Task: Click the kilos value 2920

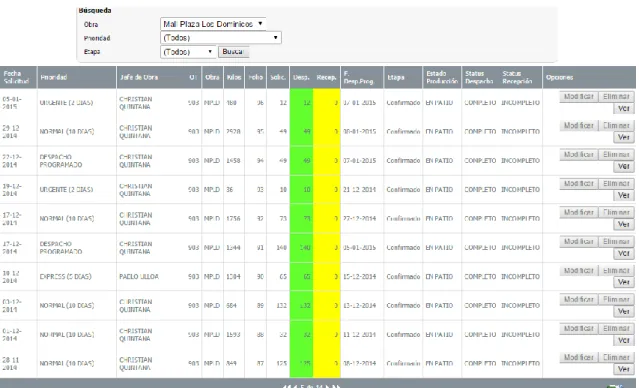Action: (233, 132)
